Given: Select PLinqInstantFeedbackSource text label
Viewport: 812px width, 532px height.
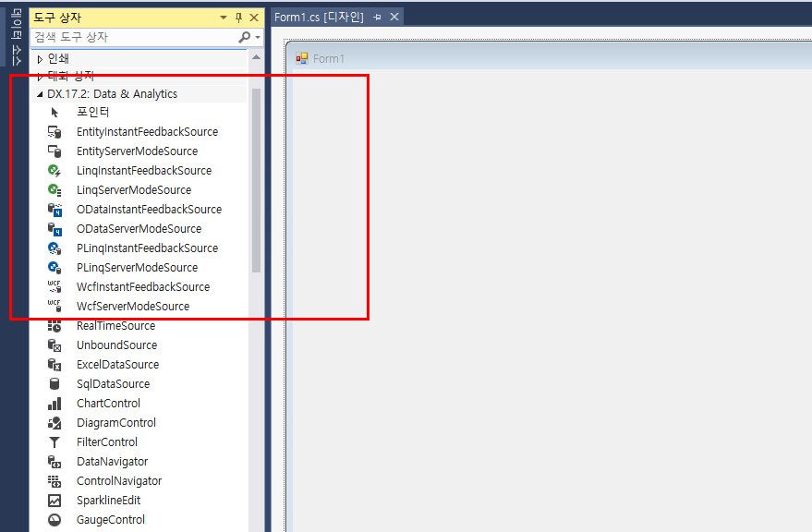Looking at the screenshot, I should [x=148, y=248].
